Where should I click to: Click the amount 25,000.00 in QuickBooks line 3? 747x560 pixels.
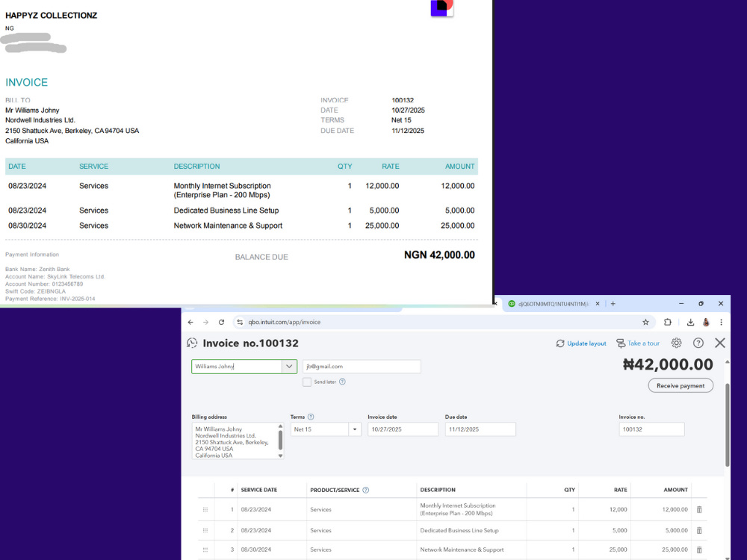675,550
